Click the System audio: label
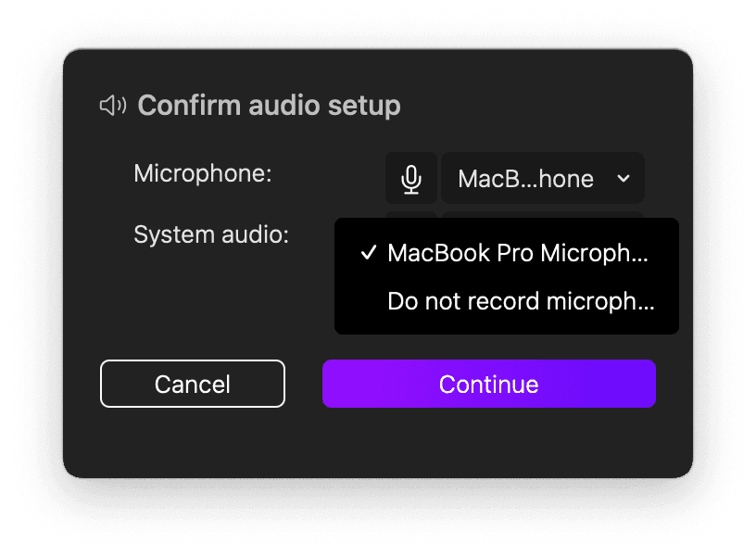This screenshot has width=756, height=556. coord(211,234)
